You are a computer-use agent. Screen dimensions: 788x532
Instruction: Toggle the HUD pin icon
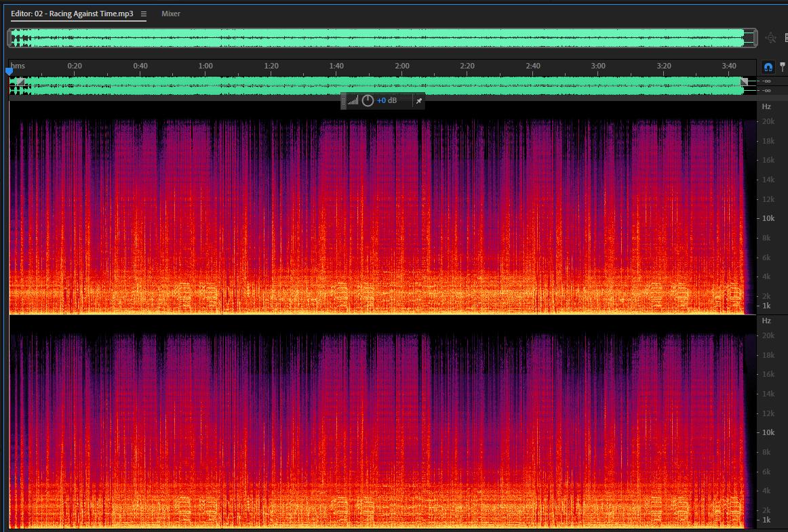[418, 101]
